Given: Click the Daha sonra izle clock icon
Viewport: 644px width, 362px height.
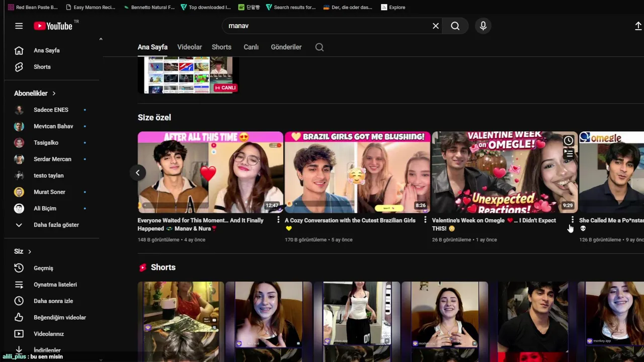Looking at the screenshot, I should click(19, 301).
